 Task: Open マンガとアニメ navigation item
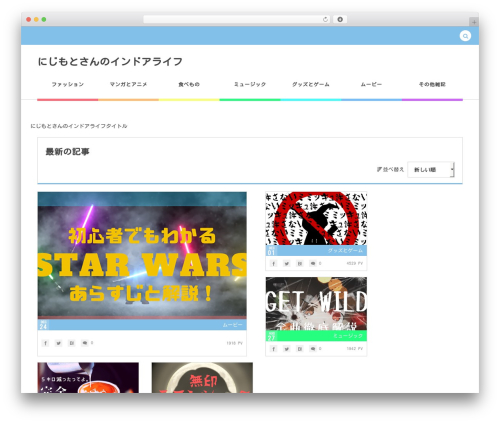(x=128, y=84)
